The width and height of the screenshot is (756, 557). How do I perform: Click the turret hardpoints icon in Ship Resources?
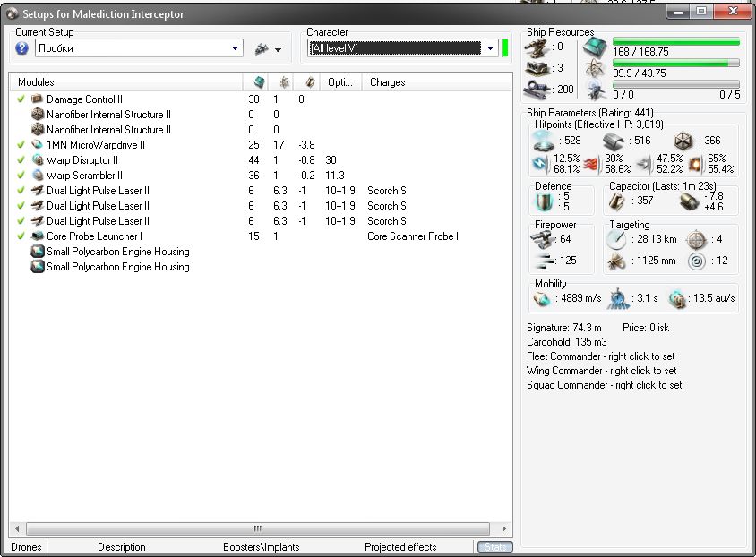pos(537,47)
